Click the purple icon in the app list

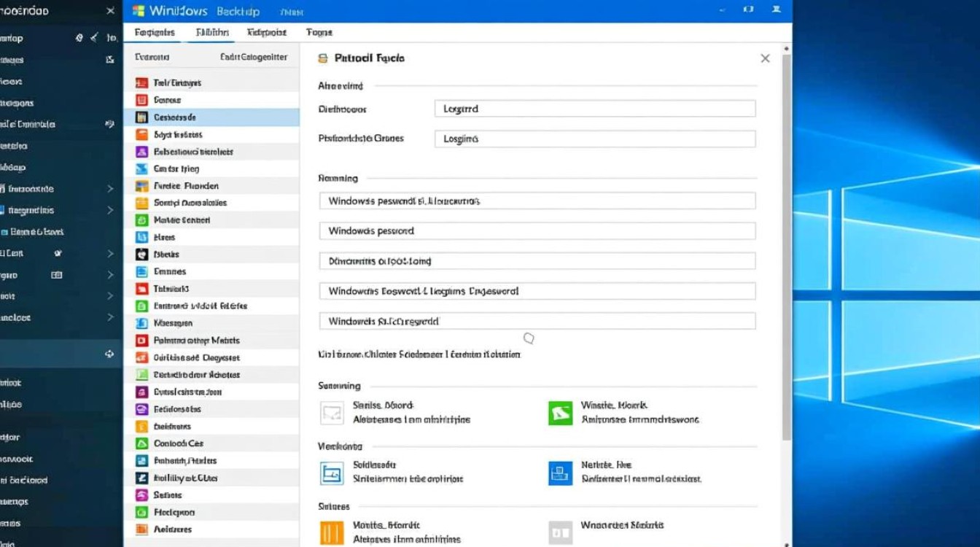click(x=142, y=152)
